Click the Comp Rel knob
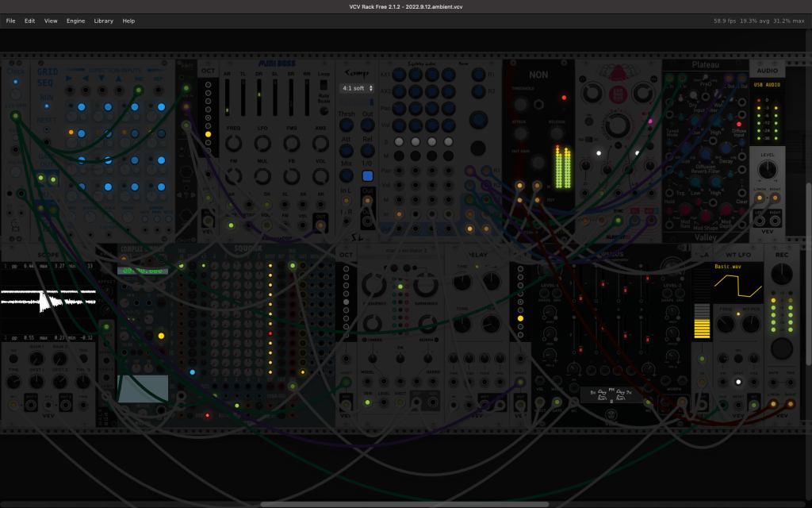The image size is (812, 508). [367, 150]
